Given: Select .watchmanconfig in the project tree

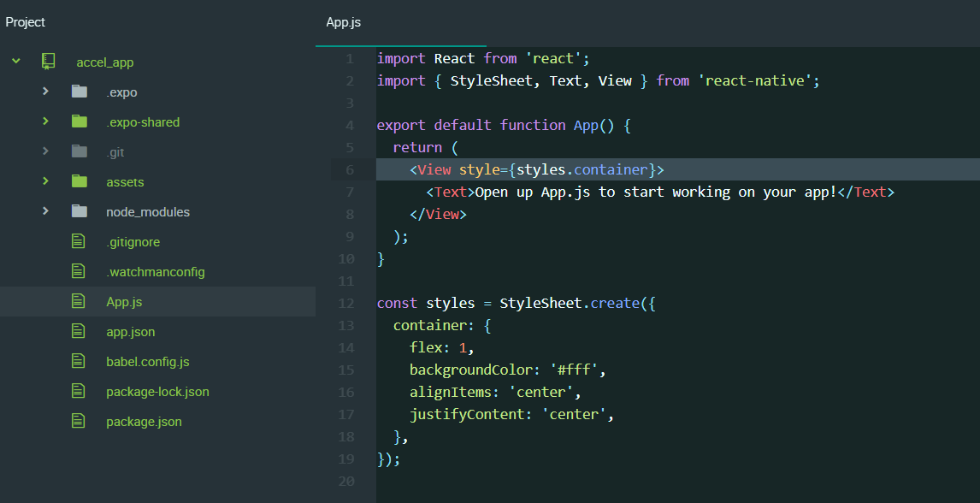Looking at the screenshot, I should [155, 272].
